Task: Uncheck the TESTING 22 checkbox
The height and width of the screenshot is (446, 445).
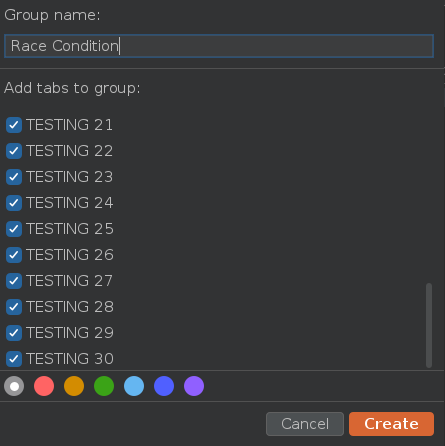Action: [14, 151]
